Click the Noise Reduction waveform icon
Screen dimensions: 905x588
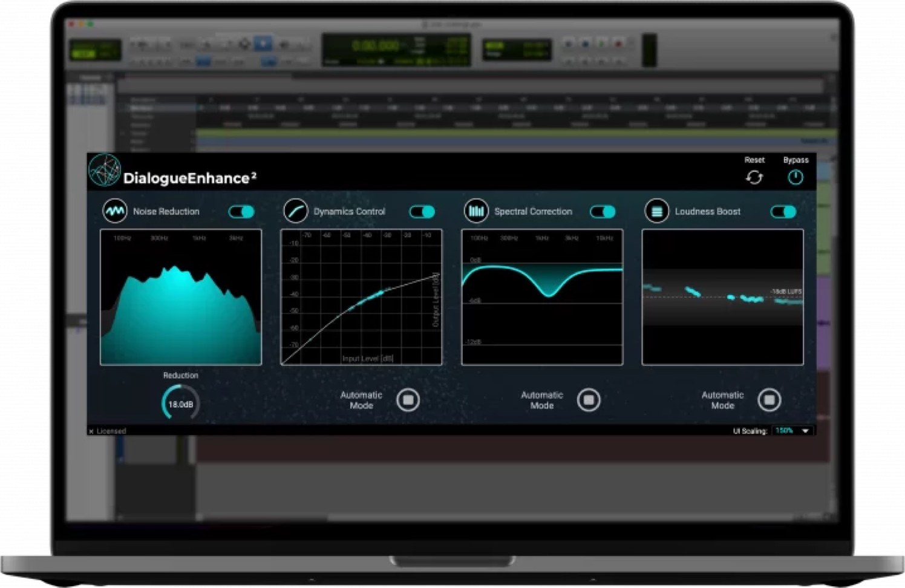[x=115, y=211]
